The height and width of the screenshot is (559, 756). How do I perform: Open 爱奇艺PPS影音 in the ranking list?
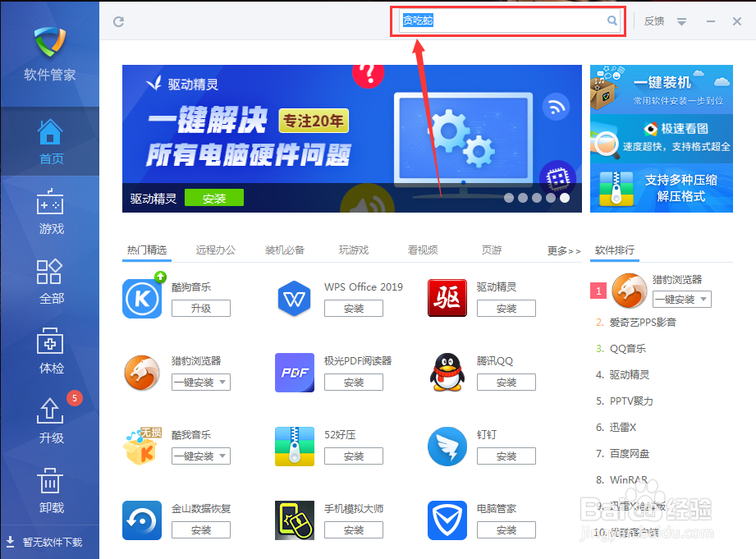tap(643, 323)
